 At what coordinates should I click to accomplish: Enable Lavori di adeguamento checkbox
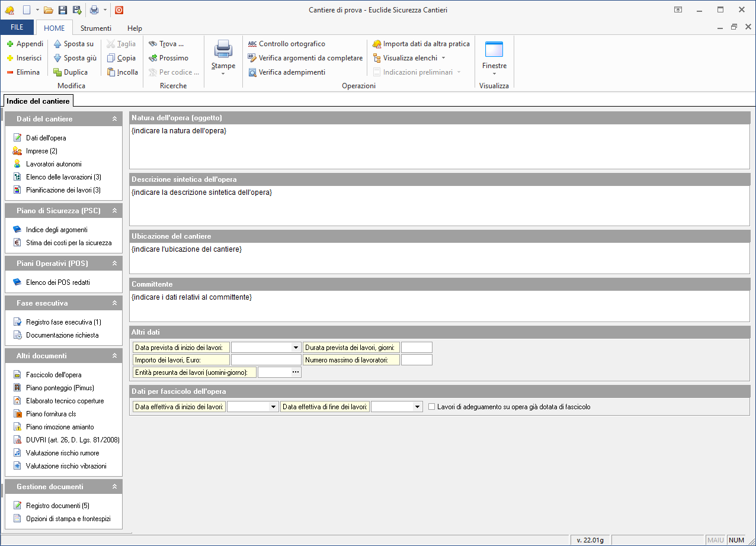[x=432, y=407]
